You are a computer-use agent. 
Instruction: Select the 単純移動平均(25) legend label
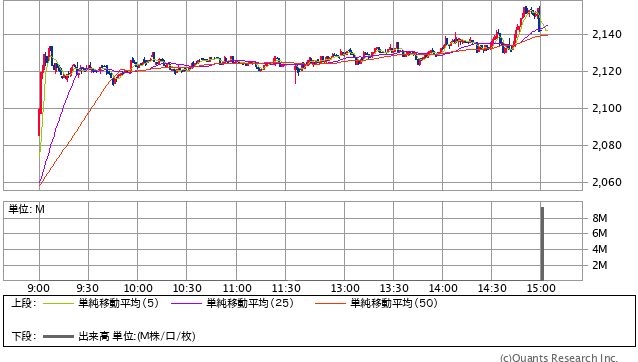(250, 303)
